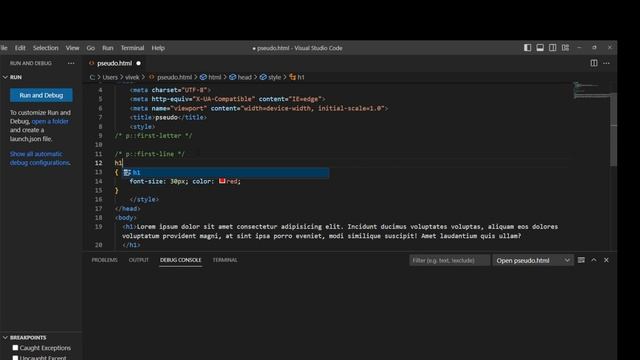Click the red color swatch on line 14
The height and width of the screenshot is (360, 640).
coord(222,181)
